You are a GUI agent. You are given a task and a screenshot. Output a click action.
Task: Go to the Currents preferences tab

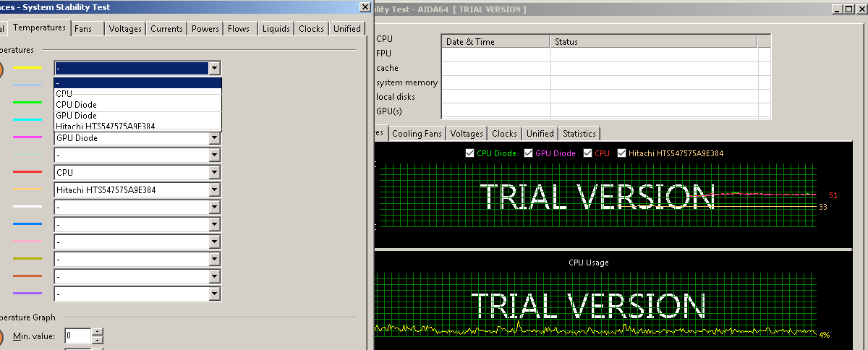[x=166, y=29]
